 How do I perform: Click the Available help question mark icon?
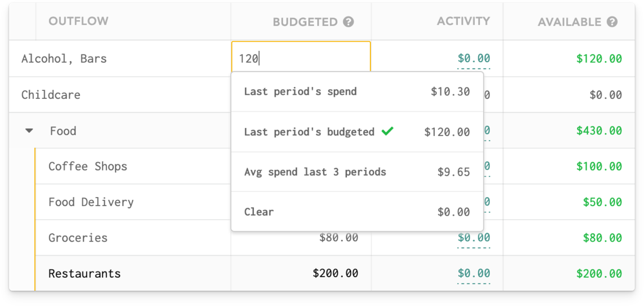[612, 22]
